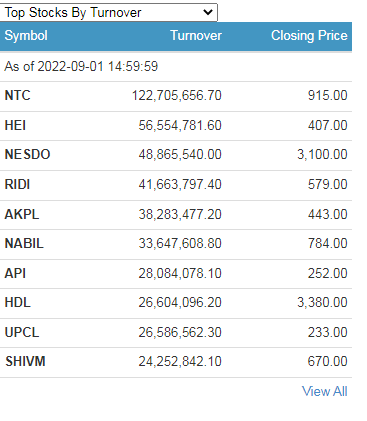Open the NESDO stock symbol
The height and width of the screenshot is (421, 367).
pyautogui.click(x=27, y=154)
